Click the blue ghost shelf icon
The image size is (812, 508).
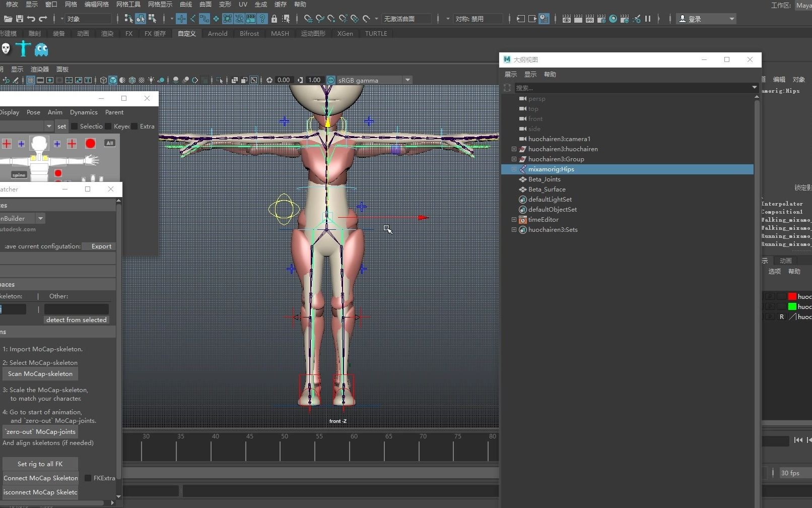pyautogui.click(x=41, y=49)
